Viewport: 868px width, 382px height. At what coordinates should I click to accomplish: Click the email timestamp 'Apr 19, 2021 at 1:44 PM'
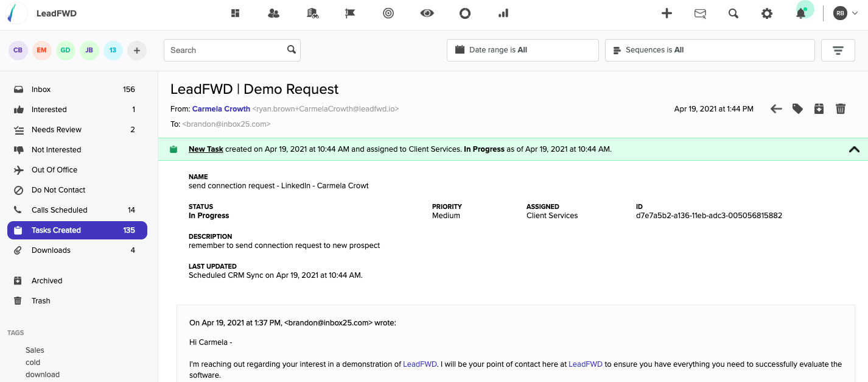(x=714, y=109)
